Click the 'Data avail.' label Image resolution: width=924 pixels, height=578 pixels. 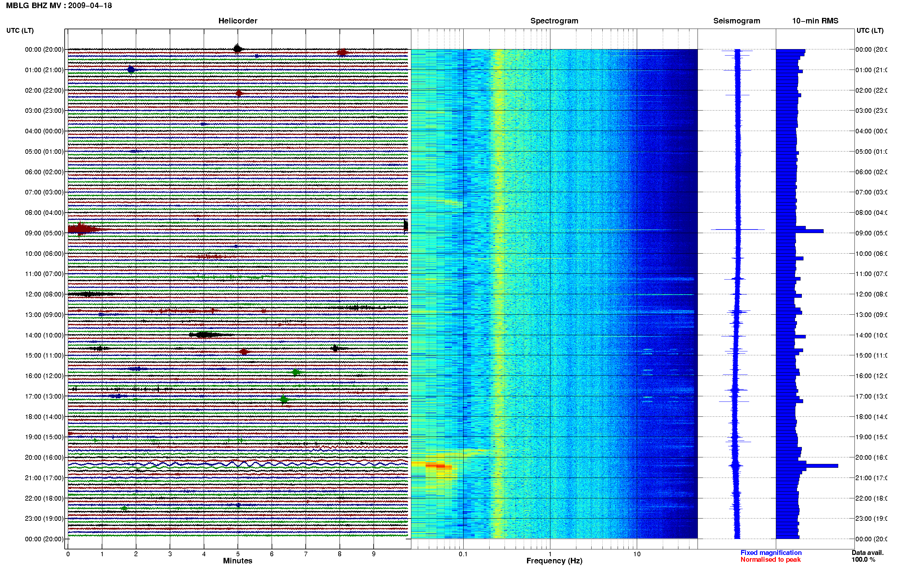[867, 553]
